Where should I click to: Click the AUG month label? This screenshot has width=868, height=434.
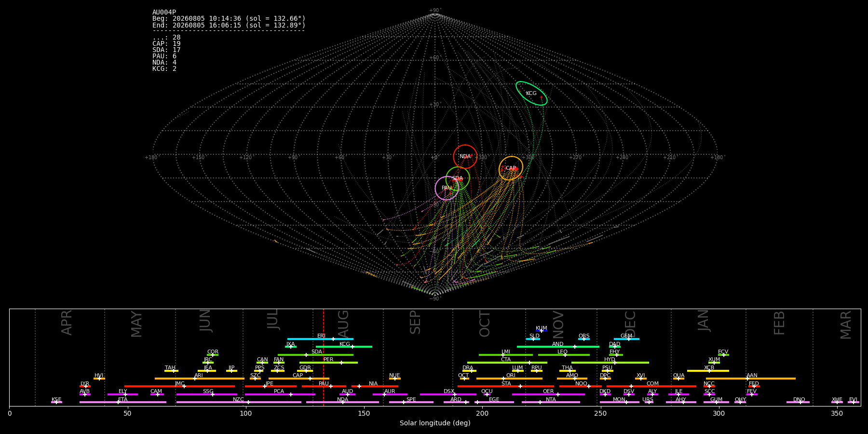point(343,323)
